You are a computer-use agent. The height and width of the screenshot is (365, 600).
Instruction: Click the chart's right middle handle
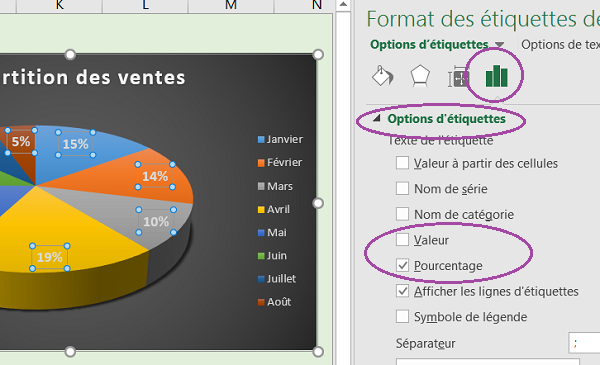(318, 203)
